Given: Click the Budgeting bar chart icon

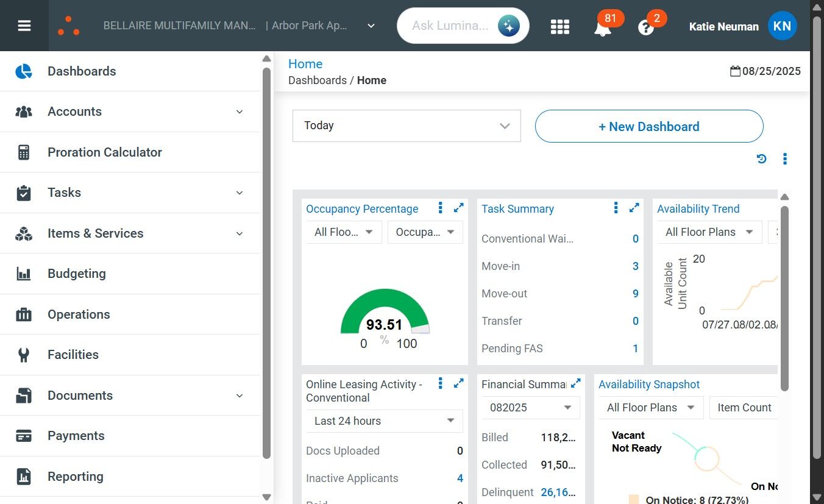Looking at the screenshot, I should (x=24, y=274).
